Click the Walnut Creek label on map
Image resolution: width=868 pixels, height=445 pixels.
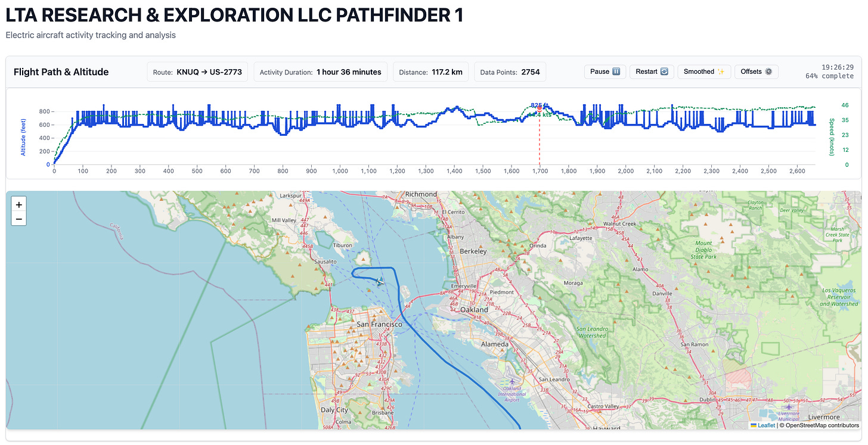point(621,224)
